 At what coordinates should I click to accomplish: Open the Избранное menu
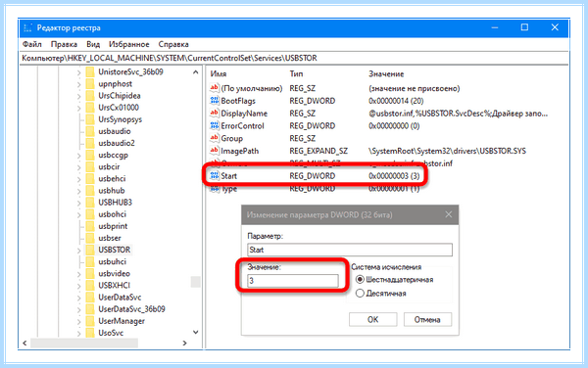129,44
